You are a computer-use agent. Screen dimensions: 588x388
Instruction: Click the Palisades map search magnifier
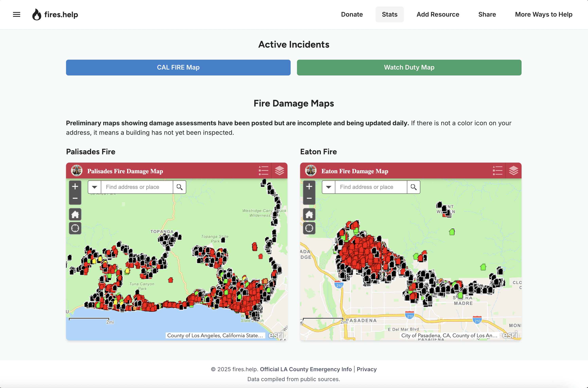click(x=180, y=187)
